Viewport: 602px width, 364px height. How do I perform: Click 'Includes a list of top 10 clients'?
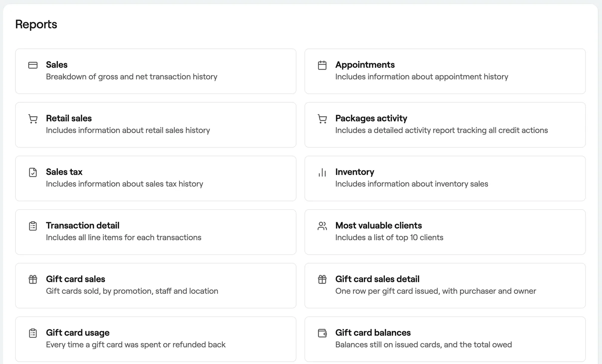389,238
